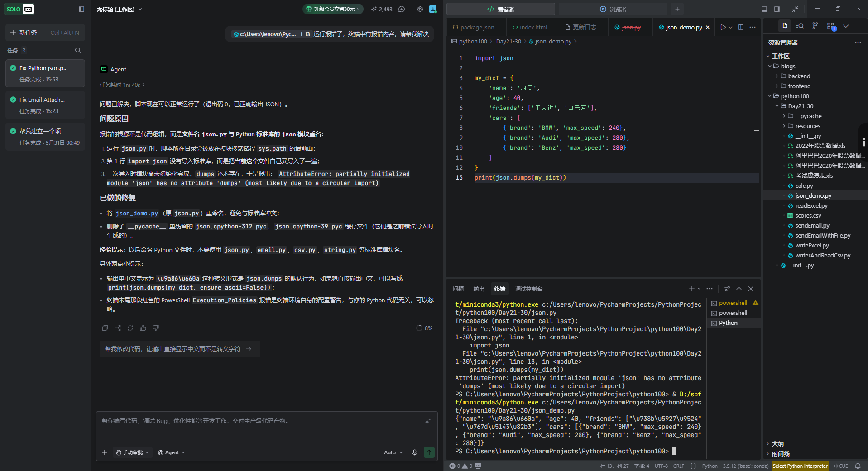Open the 手动审批 approval mode dropdown
This screenshot has width=868, height=471.
132,452
